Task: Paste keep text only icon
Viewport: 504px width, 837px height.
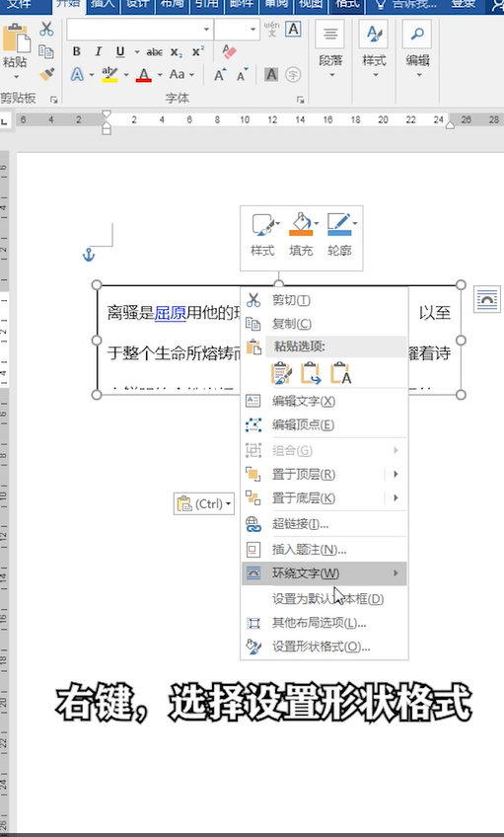Action: (x=340, y=374)
